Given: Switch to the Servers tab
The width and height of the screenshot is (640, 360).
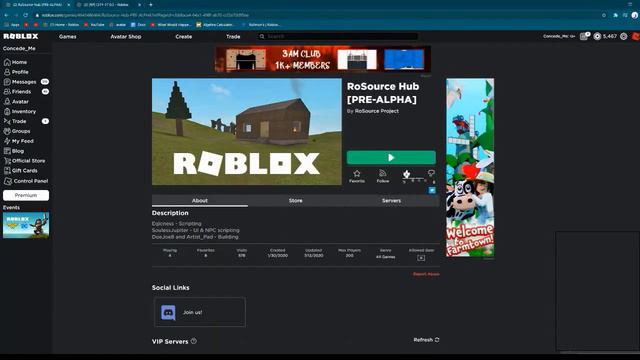Looking at the screenshot, I should 391,200.
